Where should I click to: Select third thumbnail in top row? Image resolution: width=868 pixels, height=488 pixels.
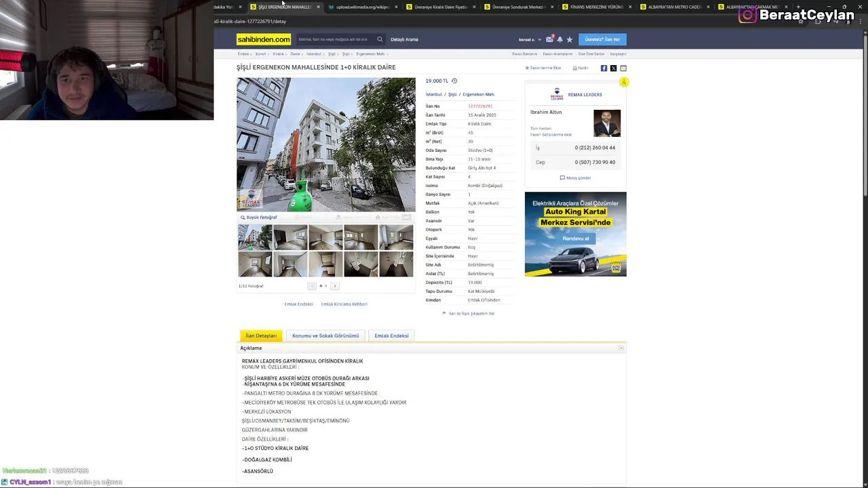point(325,237)
